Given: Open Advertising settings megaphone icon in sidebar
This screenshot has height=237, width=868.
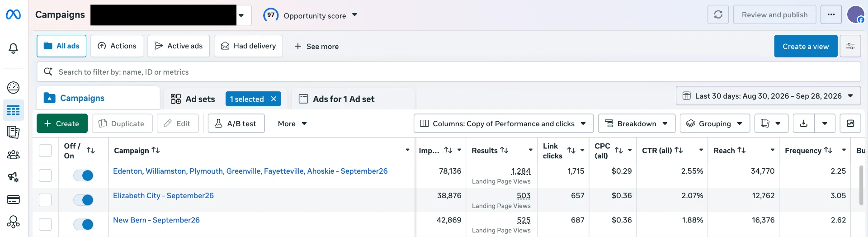Looking at the screenshot, I should (x=13, y=177).
